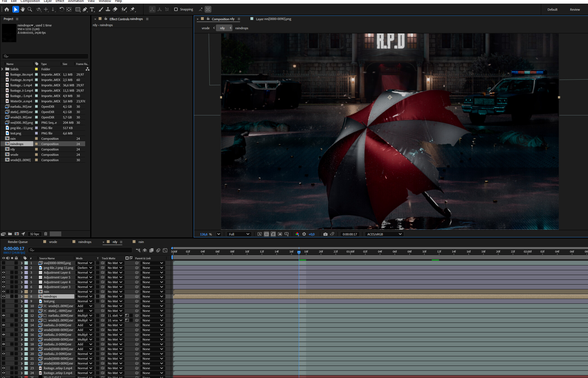Open the ACES/sRGB color space dropdown
Viewport: 588px width, 378px height.
click(384, 234)
